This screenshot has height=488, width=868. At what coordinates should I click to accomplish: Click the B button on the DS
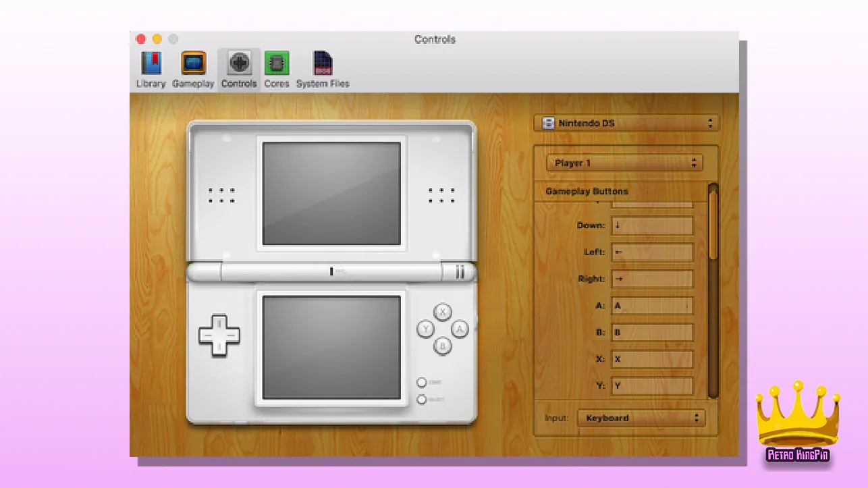[442, 346]
